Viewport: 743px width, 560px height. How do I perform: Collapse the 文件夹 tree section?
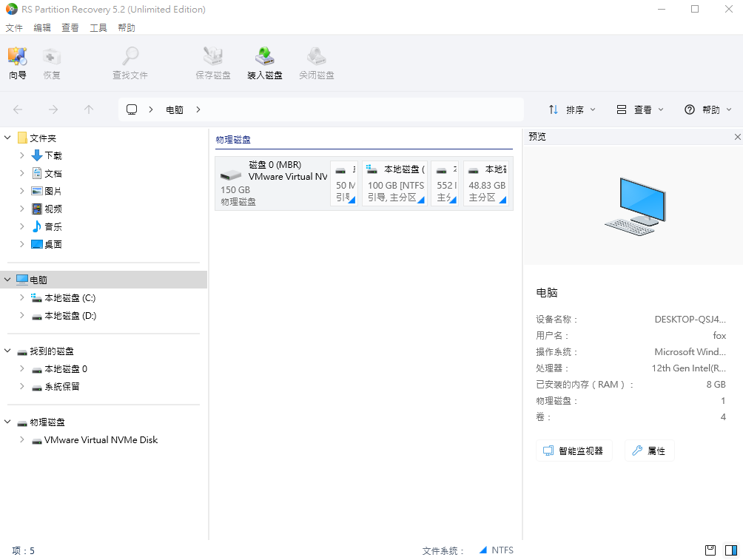click(7, 138)
